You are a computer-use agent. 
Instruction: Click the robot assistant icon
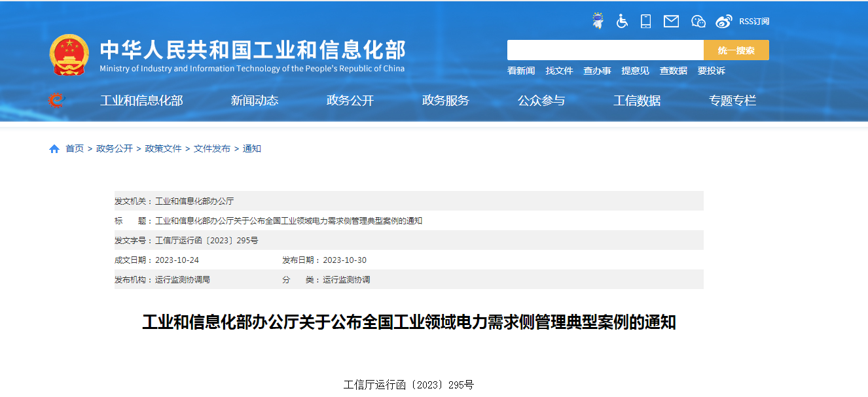(x=597, y=20)
